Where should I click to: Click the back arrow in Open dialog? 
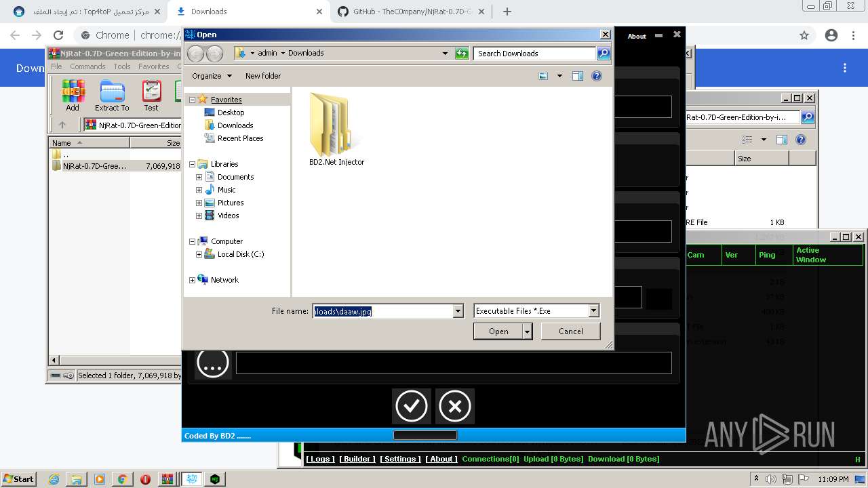[195, 54]
